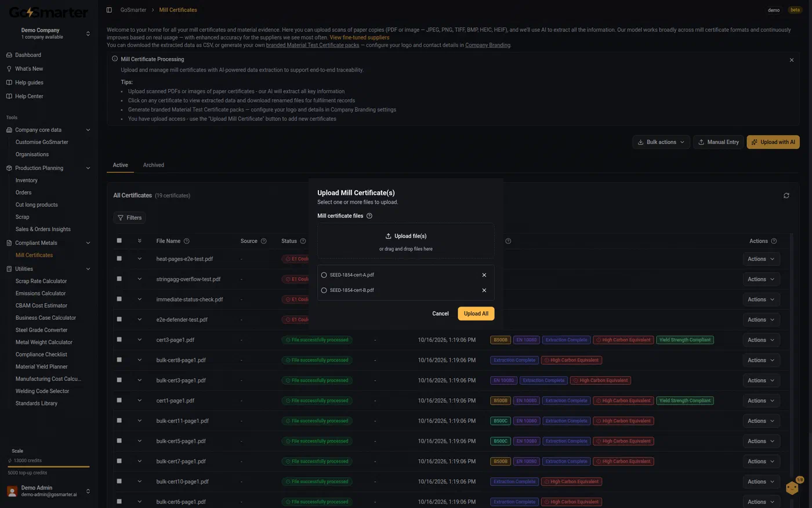
Task: Select the SEED-1854-cert-B.pdf radio button
Action: point(324,290)
